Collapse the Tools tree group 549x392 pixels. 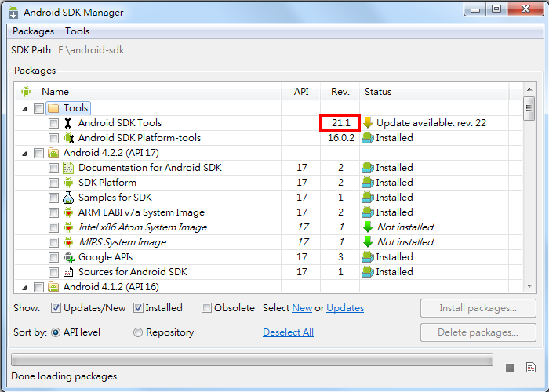point(24,109)
